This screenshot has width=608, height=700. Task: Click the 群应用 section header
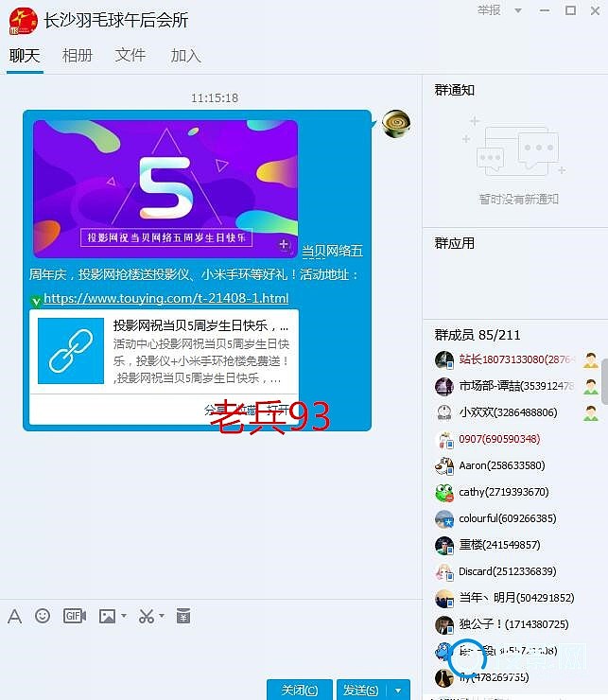455,243
